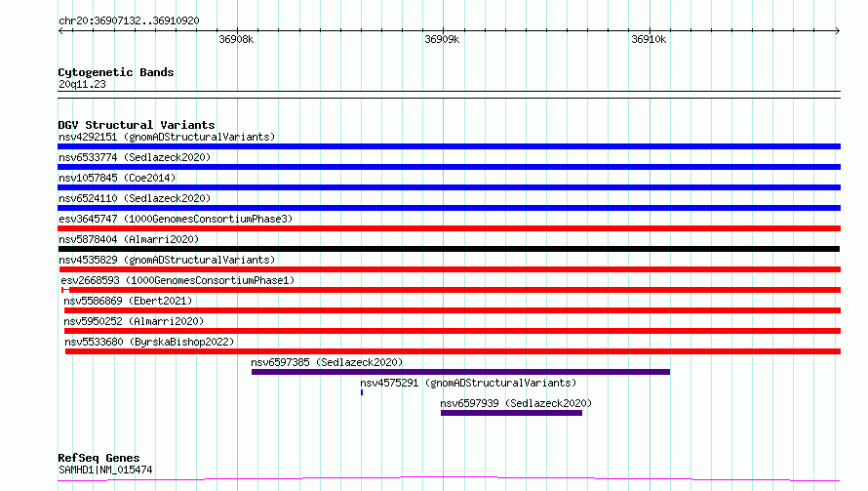Screen dimensions: 868x491
Task: Click the blue bar under nsv6533774
Action: click(x=449, y=167)
